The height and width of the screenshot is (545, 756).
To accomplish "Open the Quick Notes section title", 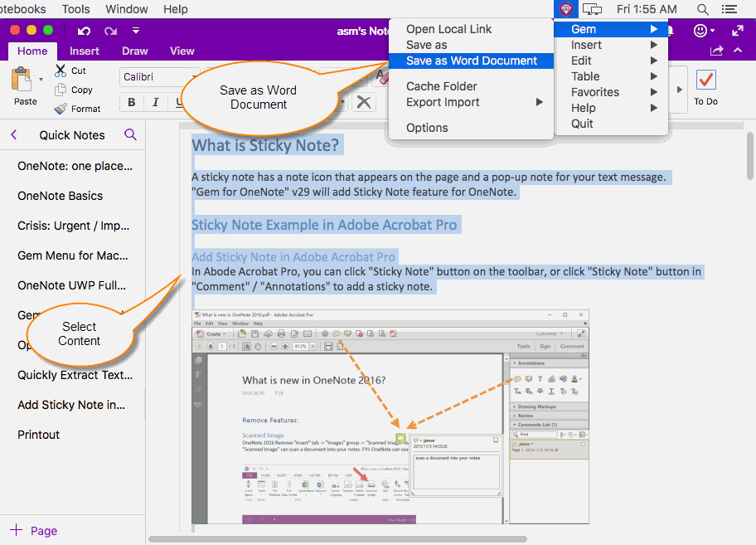I will click(x=72, y=135).
